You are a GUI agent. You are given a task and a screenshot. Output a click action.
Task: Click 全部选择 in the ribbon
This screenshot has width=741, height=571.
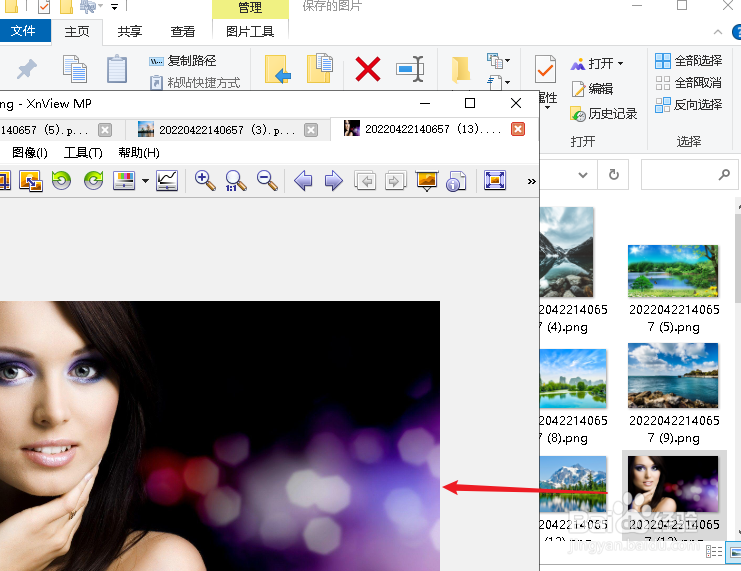point(689,61)
